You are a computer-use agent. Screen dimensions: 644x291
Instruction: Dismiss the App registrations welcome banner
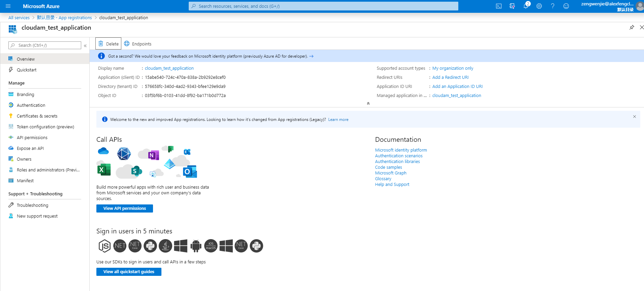634,117
